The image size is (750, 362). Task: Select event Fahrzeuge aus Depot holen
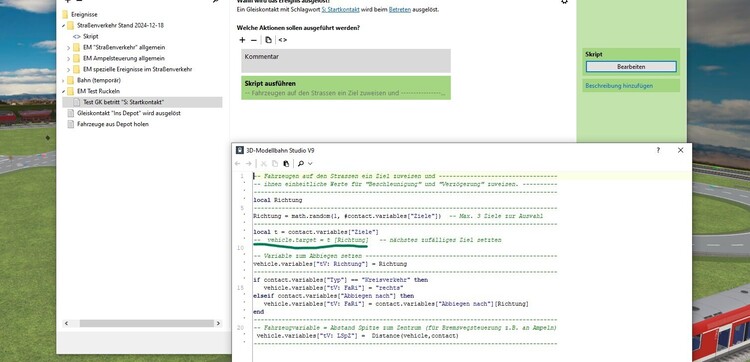[x=112, y=124]
